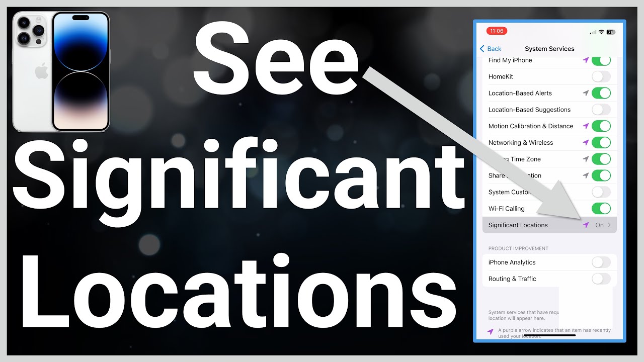644x362 pixels.
Task: Tap the battery level indicator
Action: click(611, 32)
